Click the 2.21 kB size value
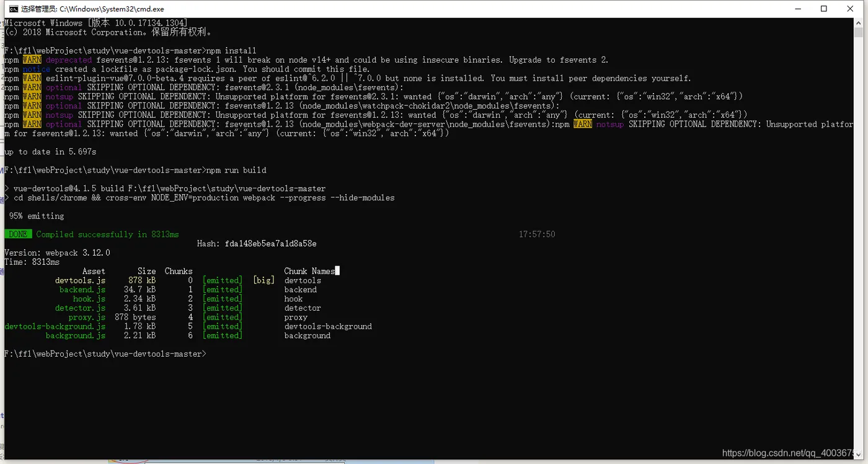This screenshot has height=464, width=868. coord(139,336)
